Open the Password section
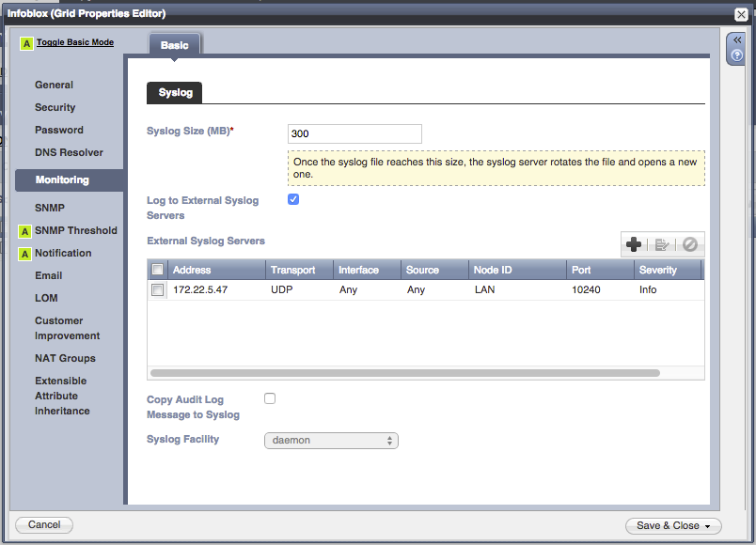 pos(59,130)
